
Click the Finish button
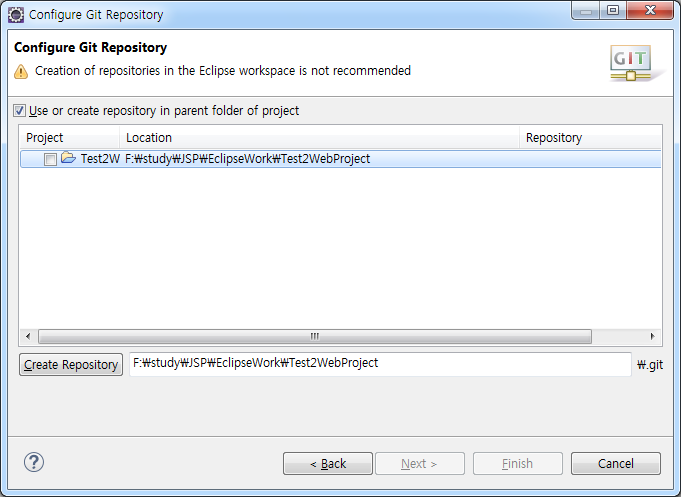pyautogui.click(x=518, y=464)
